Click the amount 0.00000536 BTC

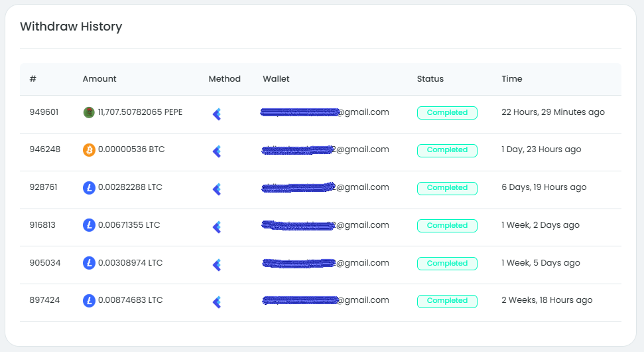click(x=131, y=149)
